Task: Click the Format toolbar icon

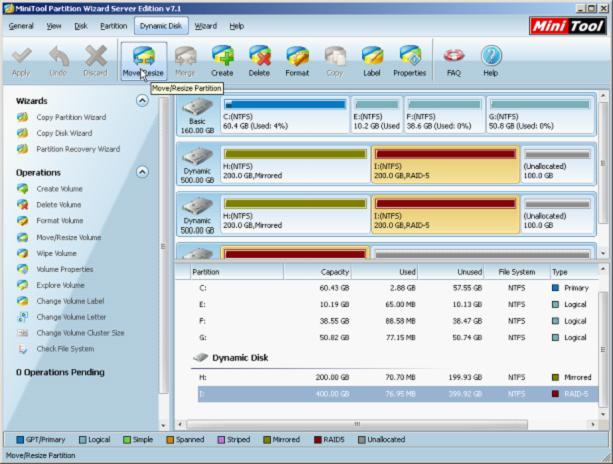Action: (297, 62)
